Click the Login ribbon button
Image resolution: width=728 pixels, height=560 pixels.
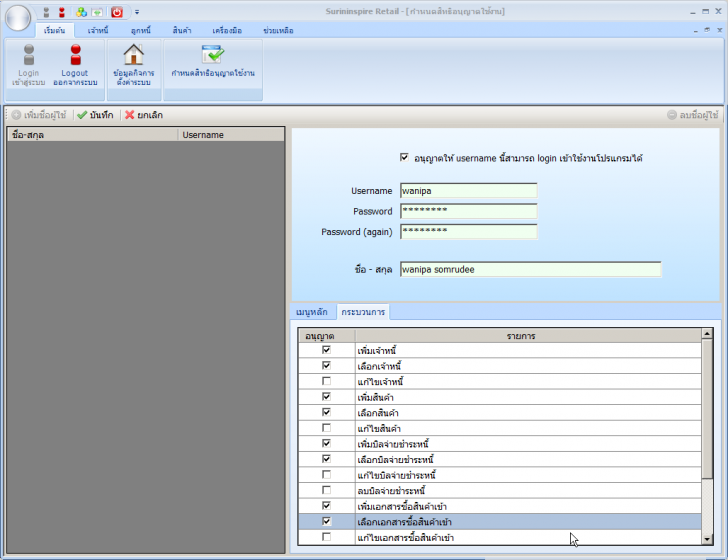coord(29,65)
